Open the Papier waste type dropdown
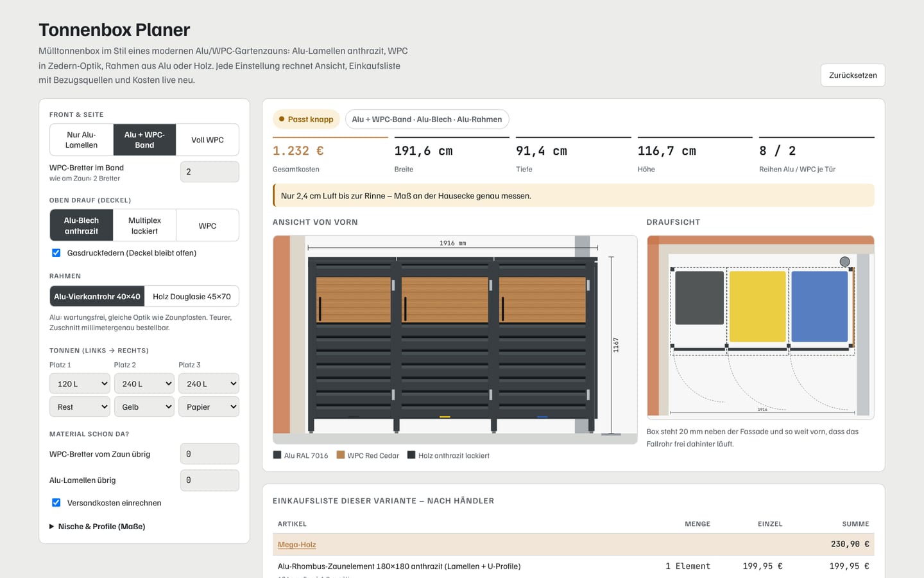This screenshot has height=578, width=924. pyautogui.click(x=209, y=407)
